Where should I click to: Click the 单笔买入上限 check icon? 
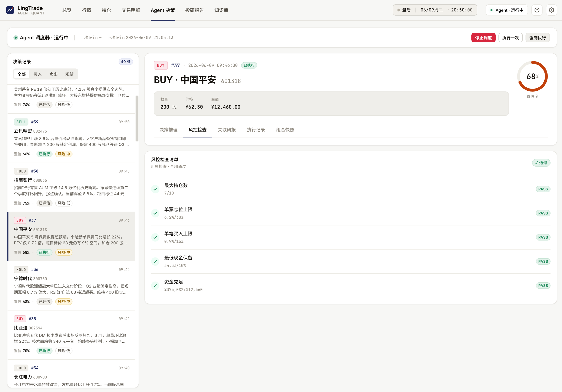click(155, 237)
